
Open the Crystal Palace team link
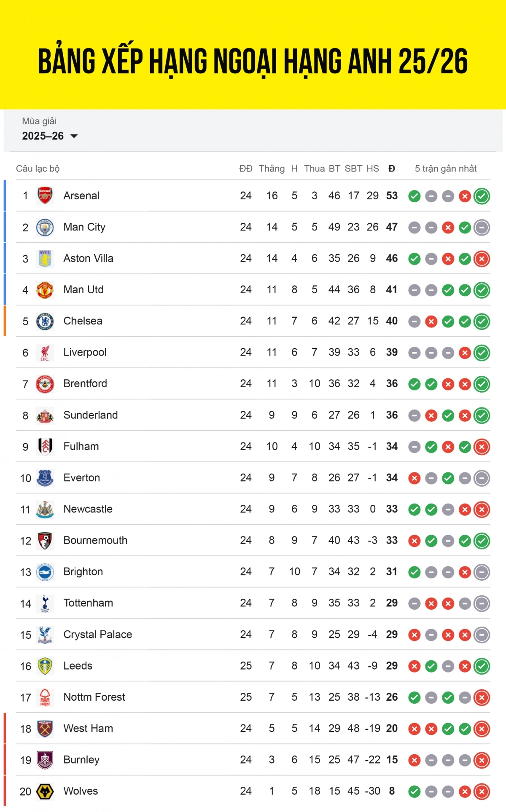click(97, 634)
